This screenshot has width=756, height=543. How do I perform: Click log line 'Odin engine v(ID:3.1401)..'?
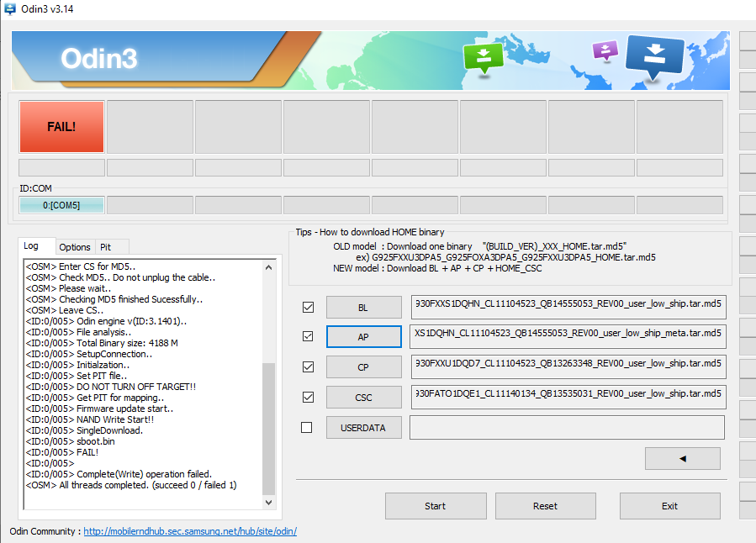pos(106,321)
